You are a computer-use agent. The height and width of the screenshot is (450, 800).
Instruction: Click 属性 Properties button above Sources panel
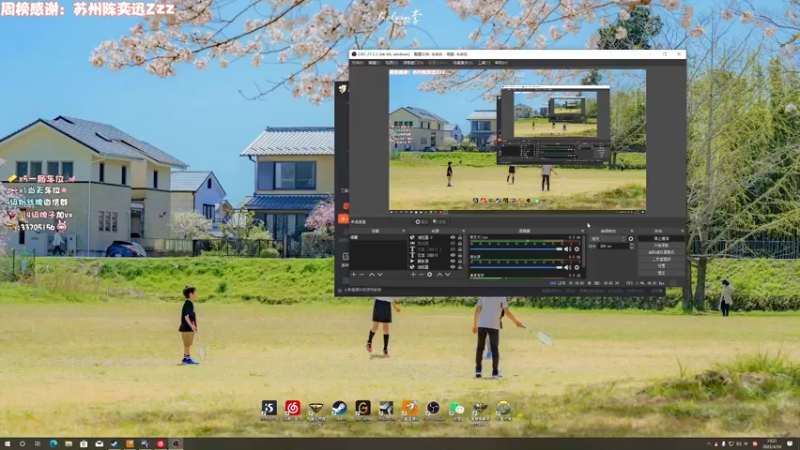(x=422, y=221)
